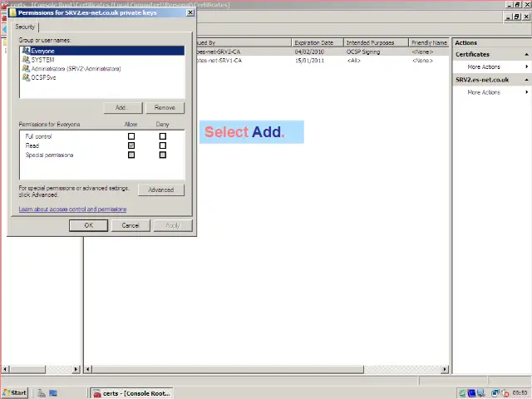Select the SYSTEM account icon
The width and height of the screenshot is (532, 399).
26,60
